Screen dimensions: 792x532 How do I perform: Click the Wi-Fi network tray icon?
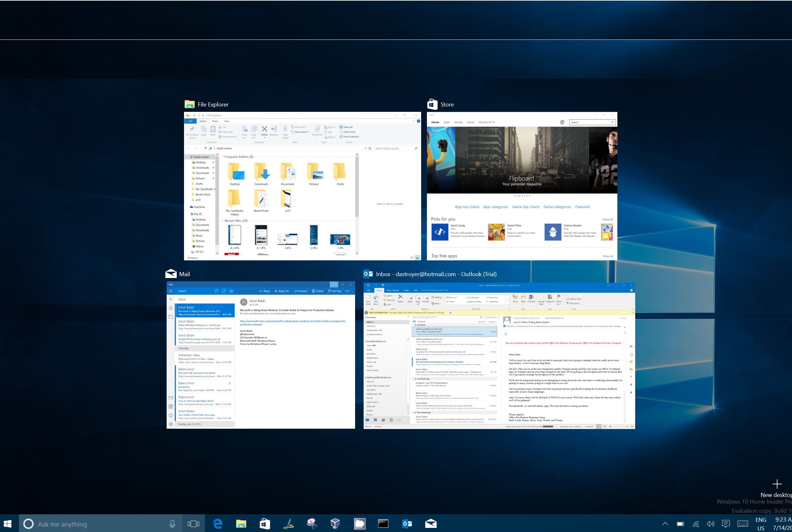(x=696, y=524)
